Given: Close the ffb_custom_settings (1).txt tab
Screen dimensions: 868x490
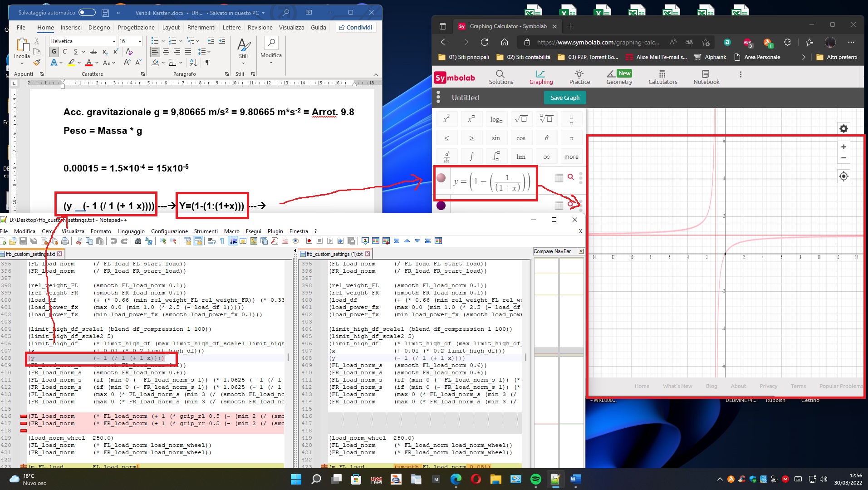Looking at the screenshot, I should [x=368, y=254].
